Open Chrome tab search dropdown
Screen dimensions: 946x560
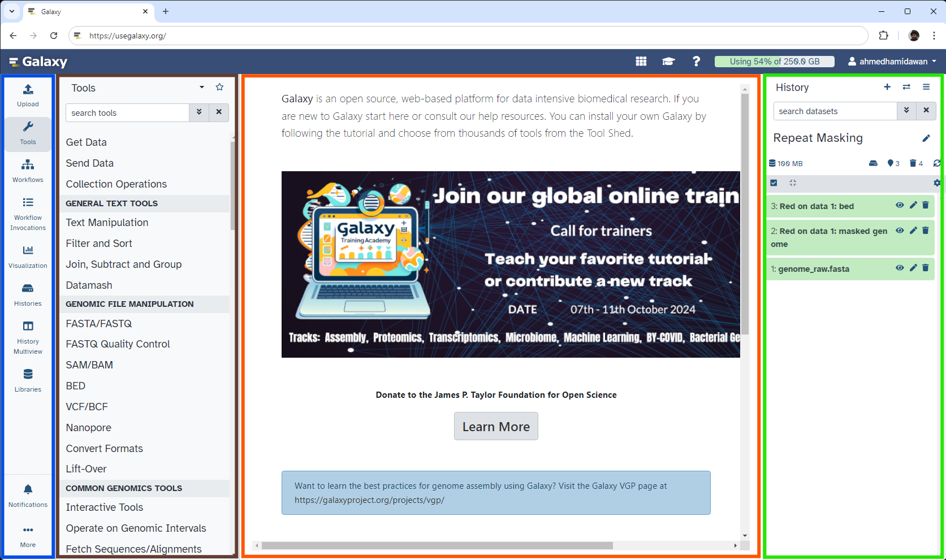(11, 11)
